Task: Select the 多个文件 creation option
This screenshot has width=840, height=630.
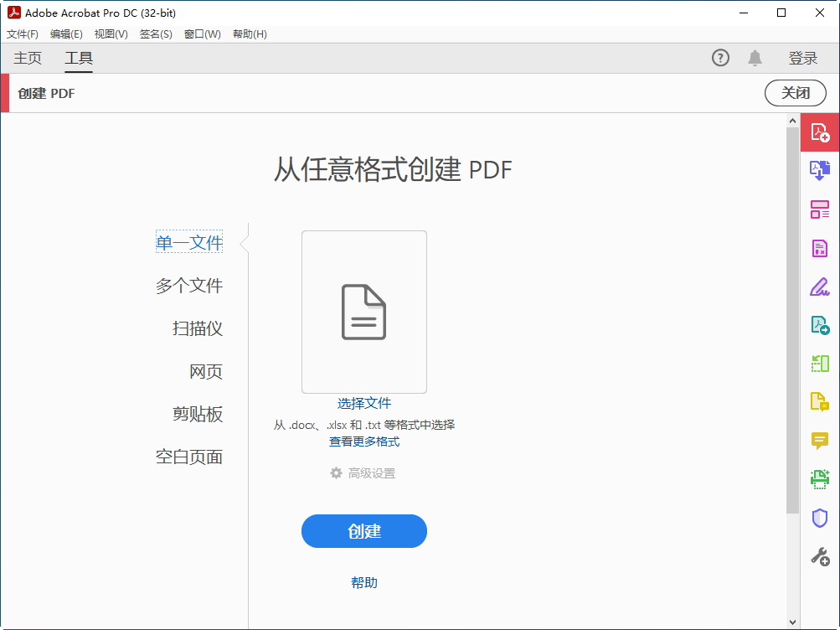Action: [189, 285]
